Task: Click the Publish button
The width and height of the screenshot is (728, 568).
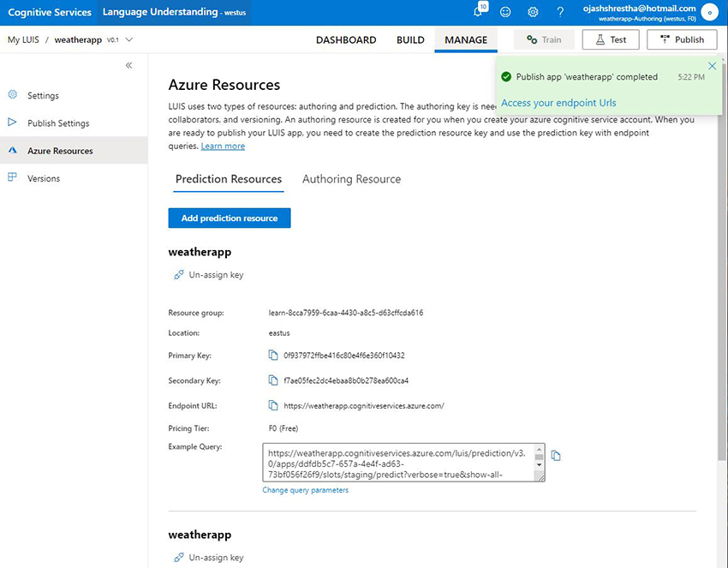Action: click(682, 39)
